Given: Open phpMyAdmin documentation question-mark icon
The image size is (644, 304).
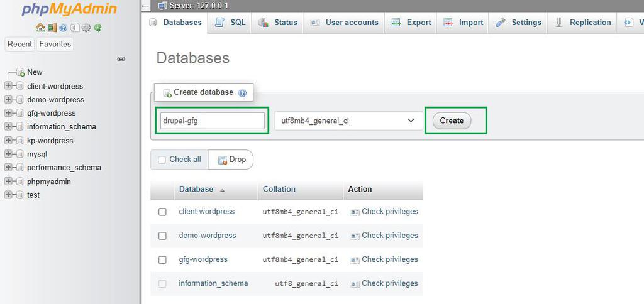Looking at the screenshot, I should (64, 28).
